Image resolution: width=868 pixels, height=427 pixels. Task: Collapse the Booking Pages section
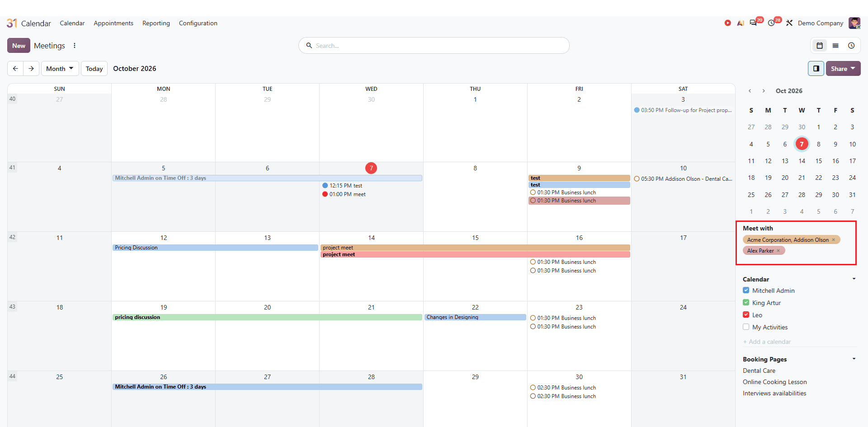[854, 359]
